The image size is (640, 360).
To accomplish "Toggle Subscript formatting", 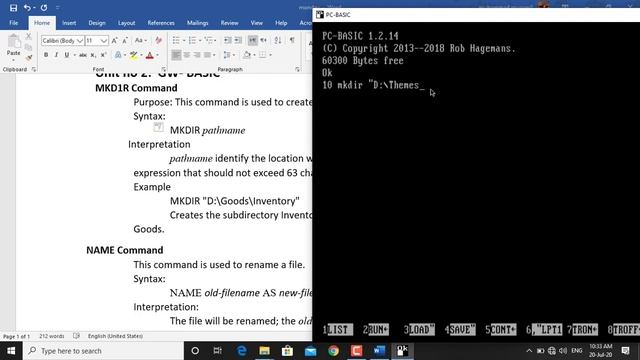I will click(93, 55).
